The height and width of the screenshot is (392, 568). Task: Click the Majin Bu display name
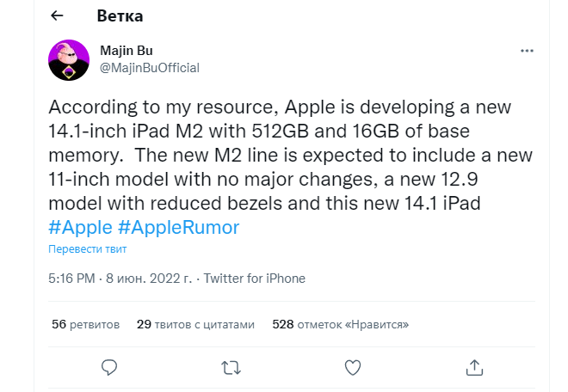(127, 51)
